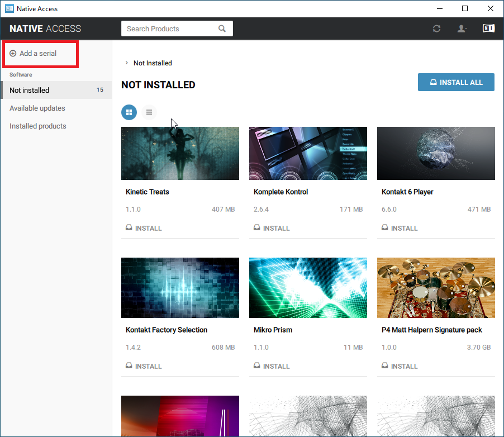This screenshot has width=504, height=437.
Task: Switch to grid view
Action: 129,112
